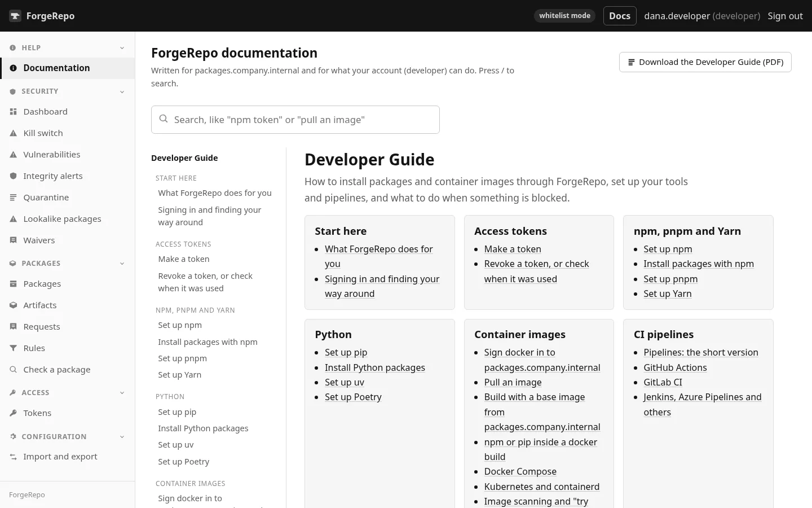Collapse the PACKAGES section chevron
This screenshot has width=812, height=508.
122,264
